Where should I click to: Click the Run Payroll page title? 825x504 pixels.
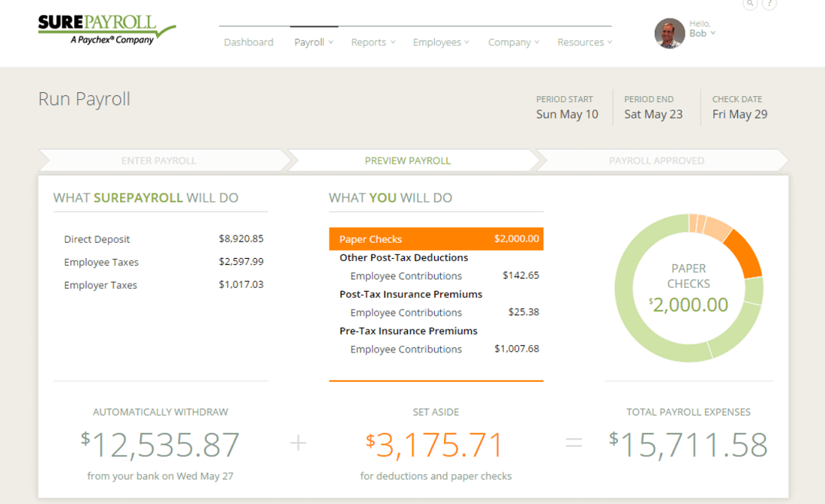click(84, 100)
